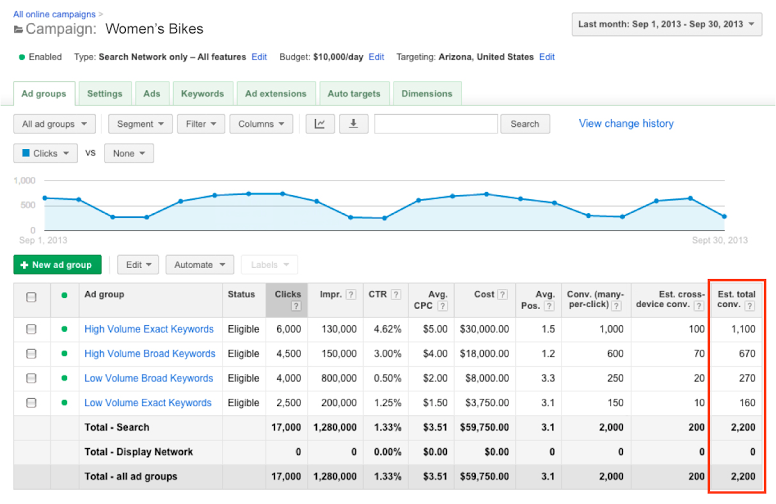Switch to the Keywords tab
This screenshot has width=776, height=504.
coord(202,94)
